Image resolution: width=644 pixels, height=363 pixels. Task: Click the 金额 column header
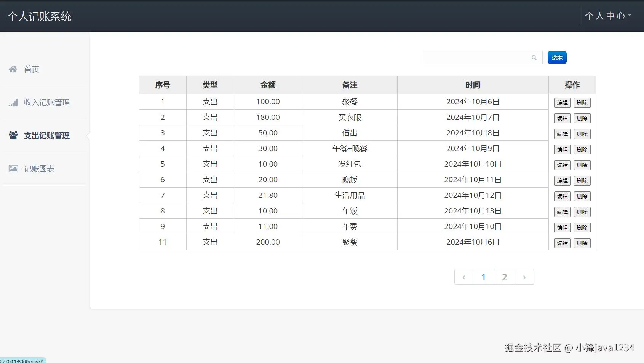(268, 85)
